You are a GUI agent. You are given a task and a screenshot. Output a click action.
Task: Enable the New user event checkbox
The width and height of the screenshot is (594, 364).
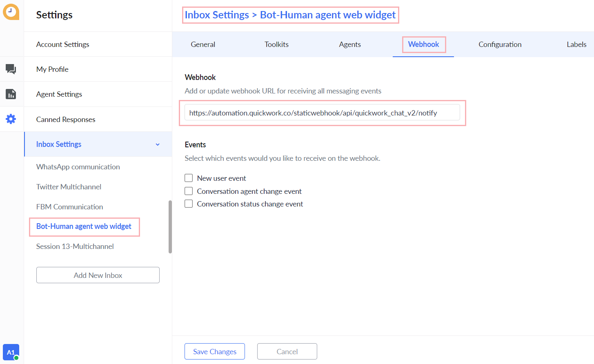click(x=189, y=178)
